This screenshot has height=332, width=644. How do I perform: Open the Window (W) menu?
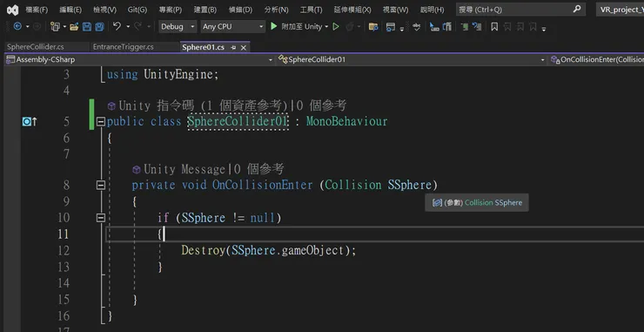395,10
